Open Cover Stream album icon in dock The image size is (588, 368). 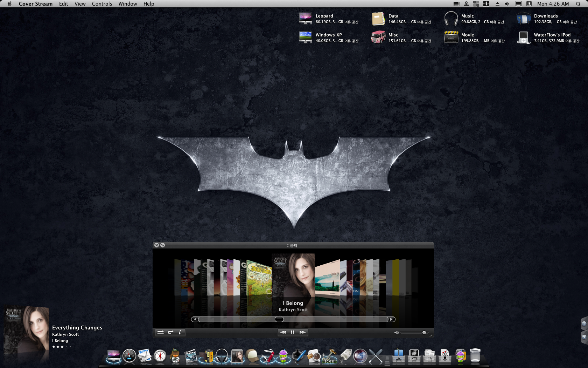pyautogui.click(x=237, y=356)
